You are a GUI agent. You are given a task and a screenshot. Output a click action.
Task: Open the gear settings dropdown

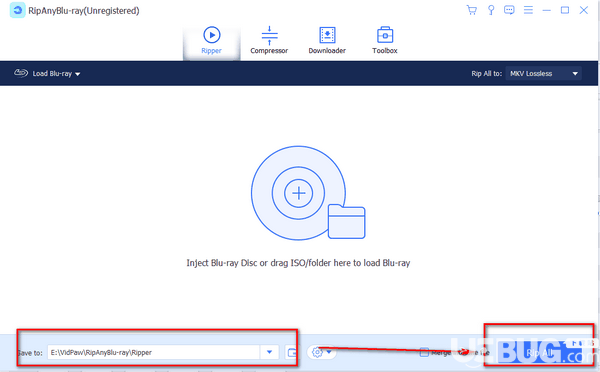(x=321, y=352)
